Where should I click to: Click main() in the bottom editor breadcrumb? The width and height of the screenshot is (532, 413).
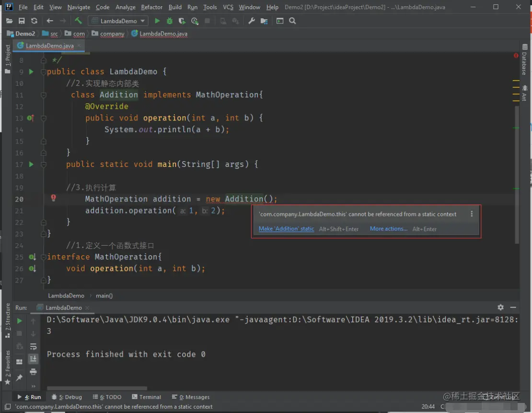point(104,296)
